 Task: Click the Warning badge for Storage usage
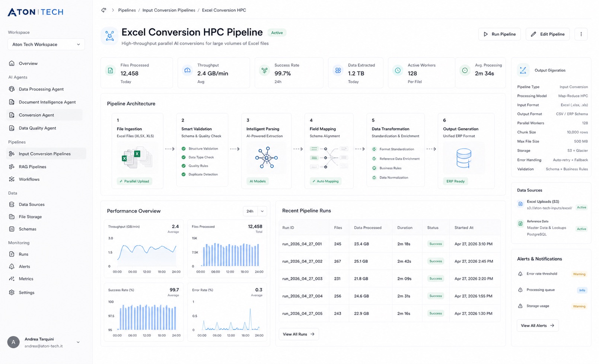coord(579,306)
